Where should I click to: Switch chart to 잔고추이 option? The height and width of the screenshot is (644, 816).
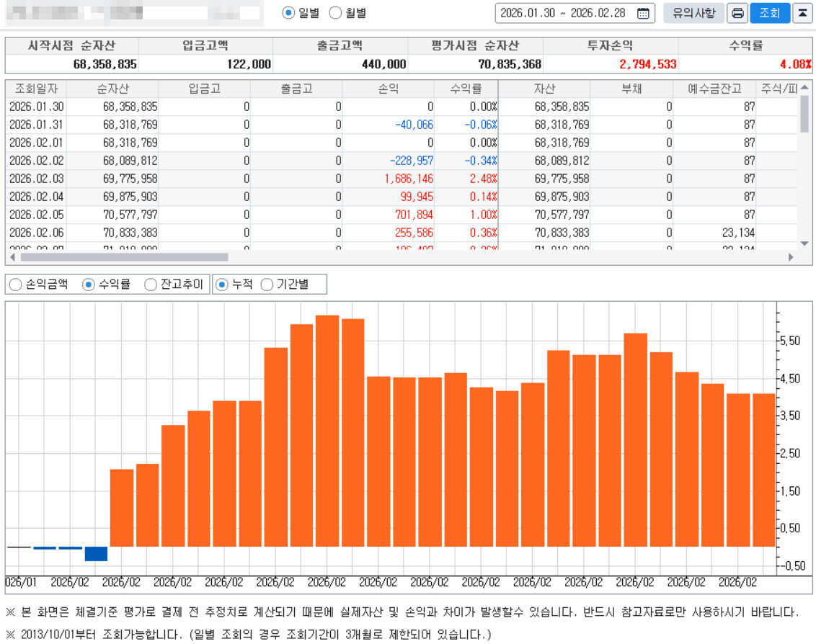151,285
